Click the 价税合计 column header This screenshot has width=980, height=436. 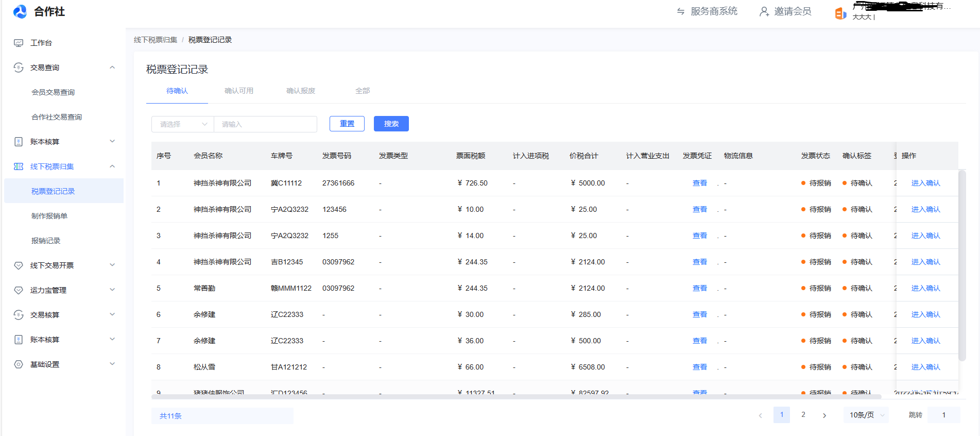point(584,156)
